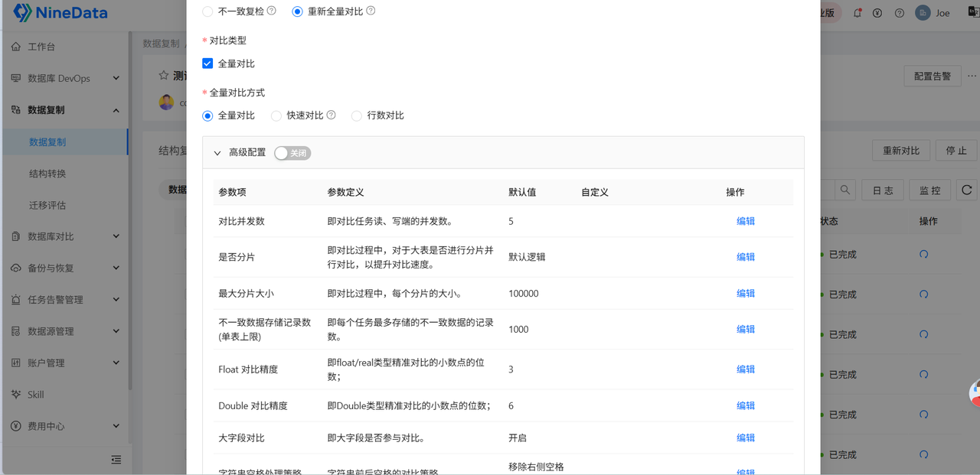Click 编辑 for Float 对比精度 row
The width and height of the screenshot is (980, 475).
pyautogui.click(x=746, y=369)
